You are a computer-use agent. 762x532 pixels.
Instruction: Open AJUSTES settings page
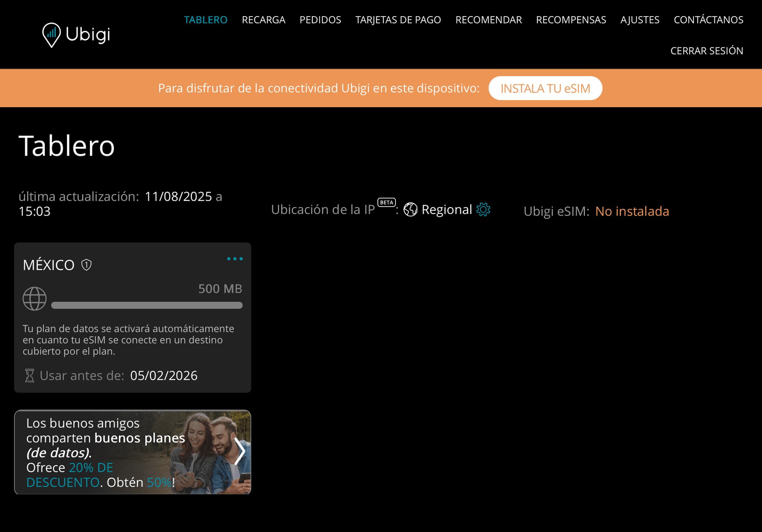[x=640, y=20]
